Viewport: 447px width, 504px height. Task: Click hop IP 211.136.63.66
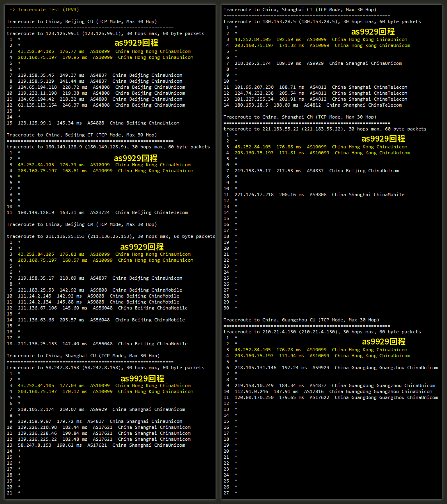tap(36, 320)
